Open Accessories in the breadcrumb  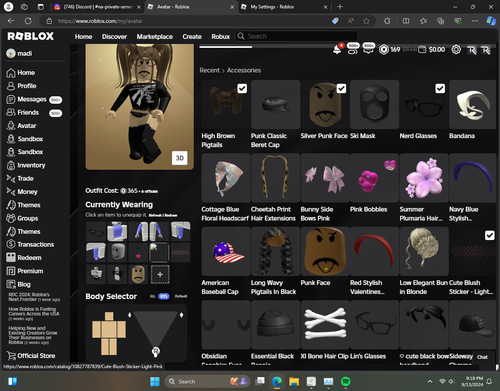click(x=244, y=70)
